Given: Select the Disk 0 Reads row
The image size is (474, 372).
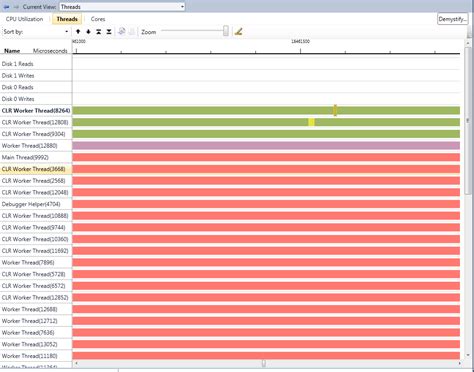Looking at the screenshot, I should click(x=36, y=87).
